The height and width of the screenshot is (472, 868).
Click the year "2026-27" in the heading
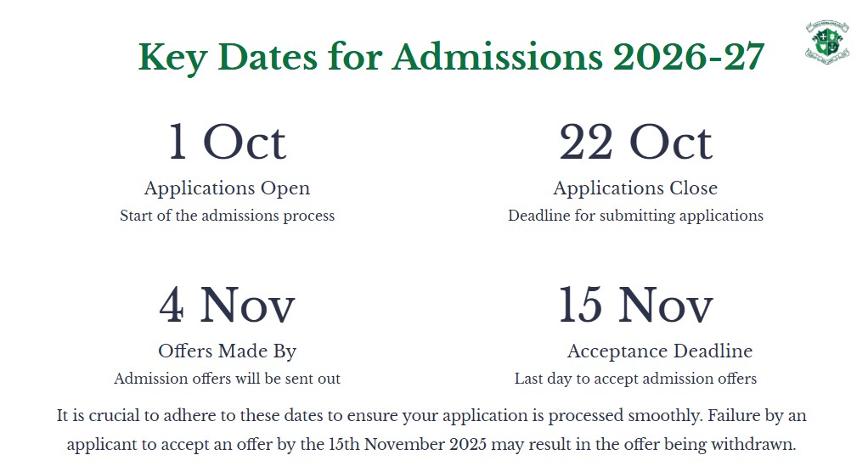tap(687, 57)
